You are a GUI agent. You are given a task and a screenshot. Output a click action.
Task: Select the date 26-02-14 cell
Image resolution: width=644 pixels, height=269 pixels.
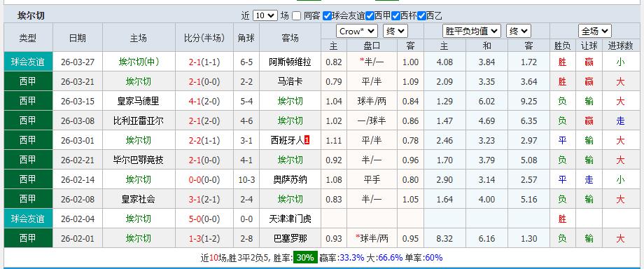[77, 180]
